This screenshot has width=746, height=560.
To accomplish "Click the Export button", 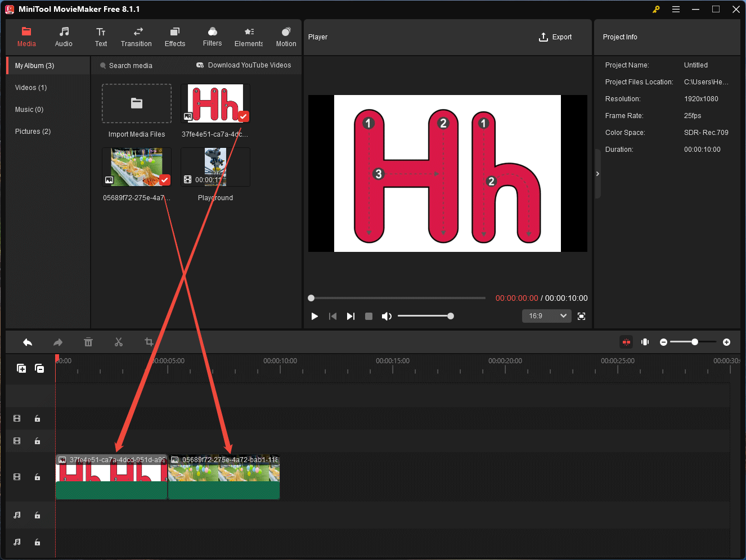I will (x=555, y=37).
